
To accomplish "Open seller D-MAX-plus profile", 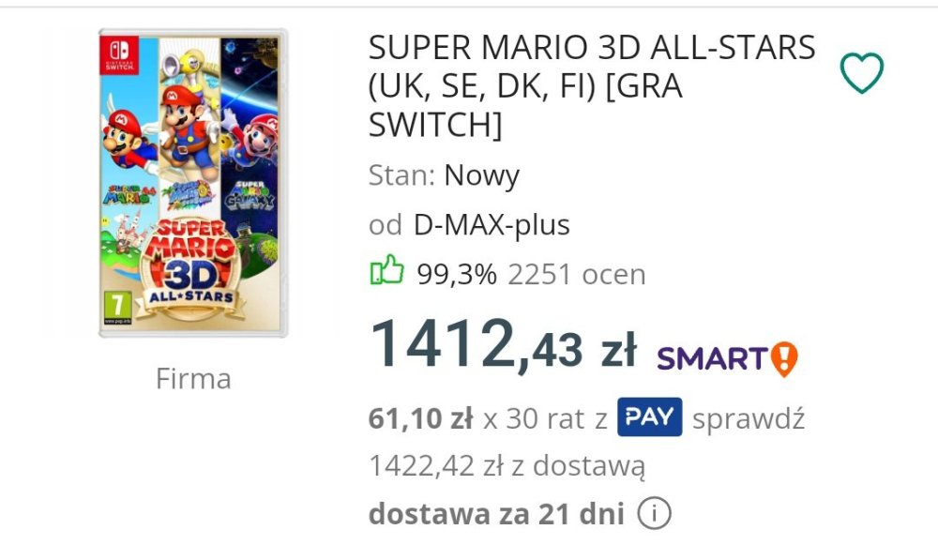I will point(492,225).
